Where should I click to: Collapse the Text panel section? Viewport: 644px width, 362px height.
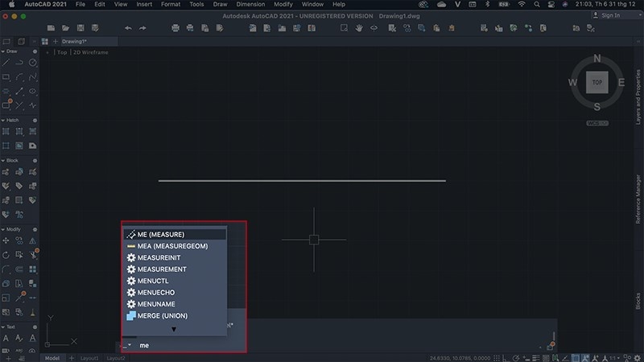(x=3, y=327)
